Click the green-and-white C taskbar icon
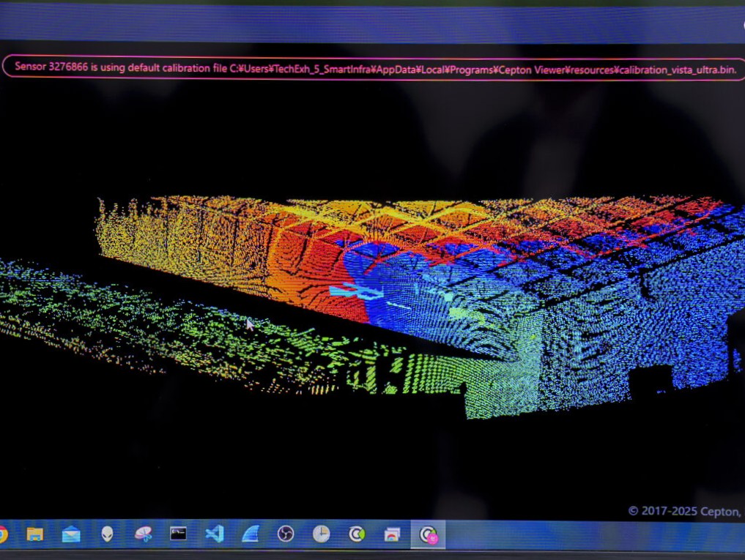Image resolution: width=745 pixels, height=560 pixels. [357, 534]
